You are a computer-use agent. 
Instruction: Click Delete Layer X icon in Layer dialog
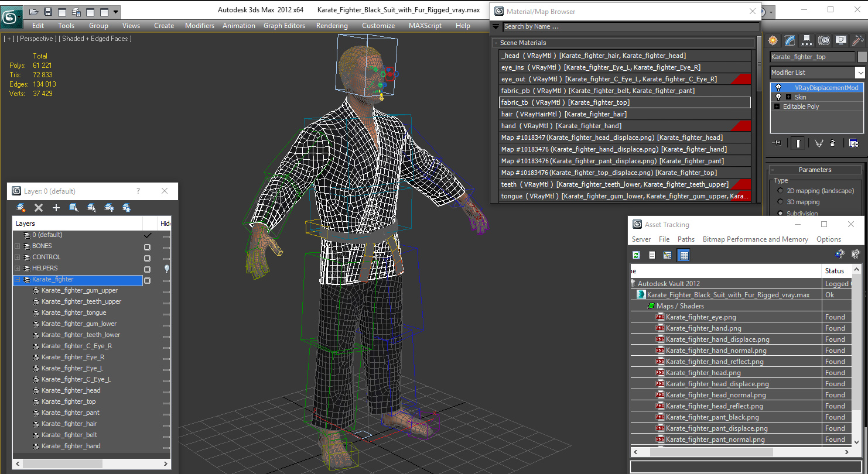tap(39, 208)
